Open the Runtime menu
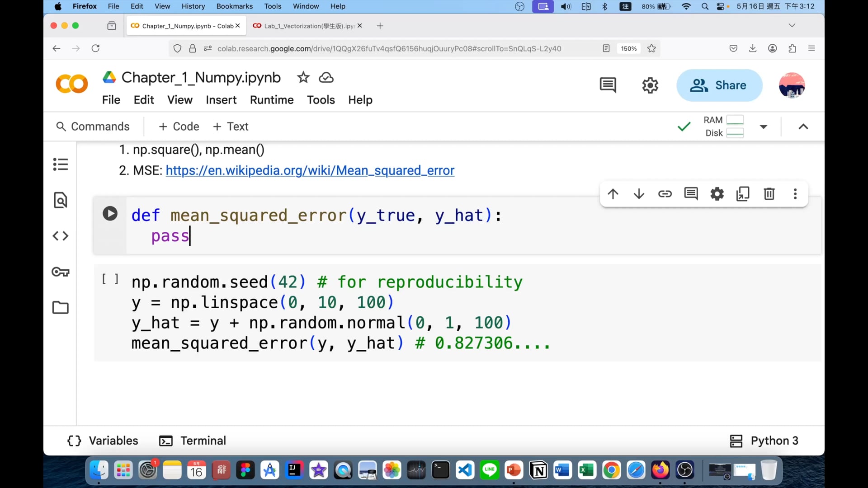 tap(272, 100)
